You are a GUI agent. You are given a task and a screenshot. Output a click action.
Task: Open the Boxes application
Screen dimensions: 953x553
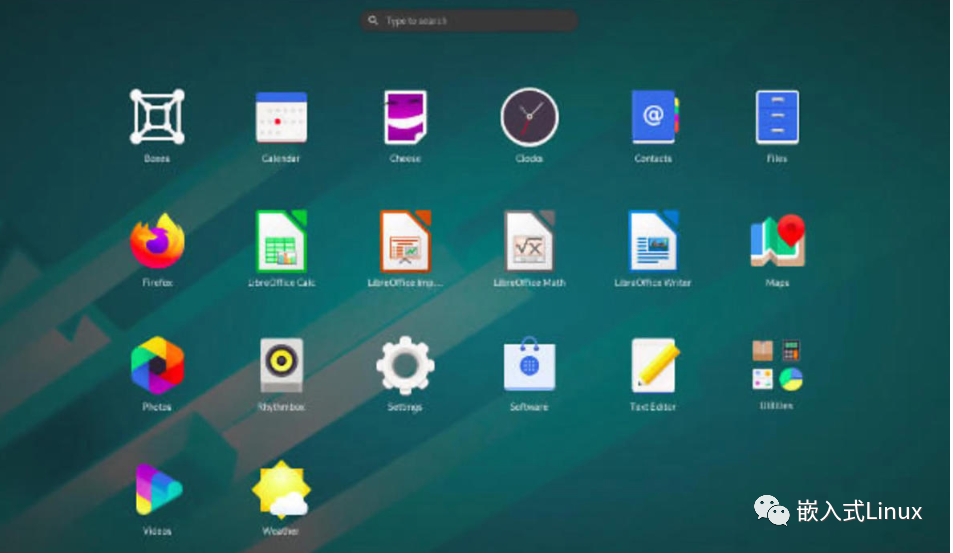click(157, 117)
